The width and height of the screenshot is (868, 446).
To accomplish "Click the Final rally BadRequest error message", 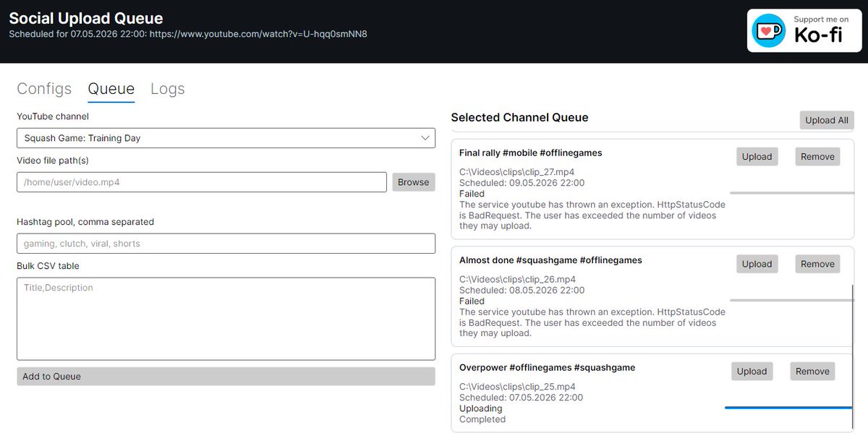I will pyautogui.click(x=592, y=215).
